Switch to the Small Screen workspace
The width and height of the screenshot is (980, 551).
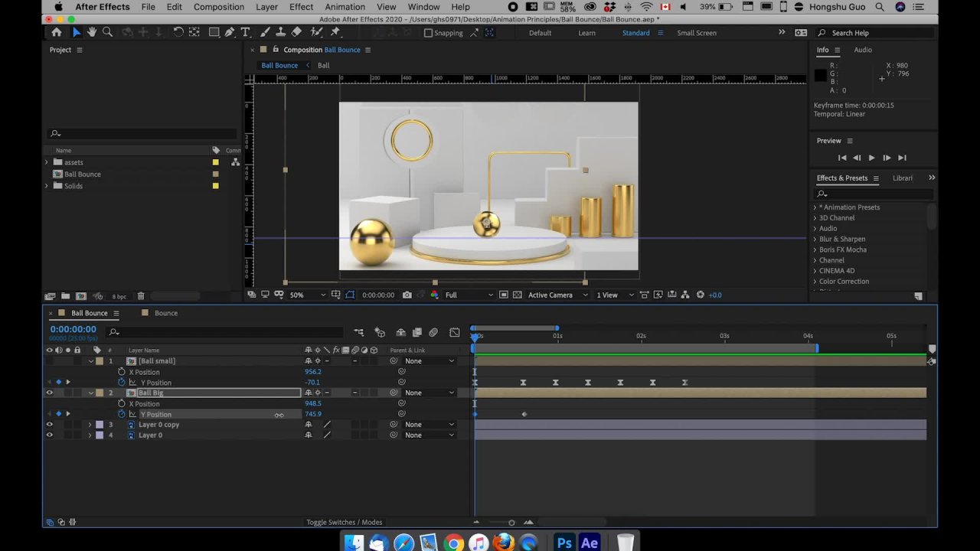pyautogui.click(x=696, y=33)
